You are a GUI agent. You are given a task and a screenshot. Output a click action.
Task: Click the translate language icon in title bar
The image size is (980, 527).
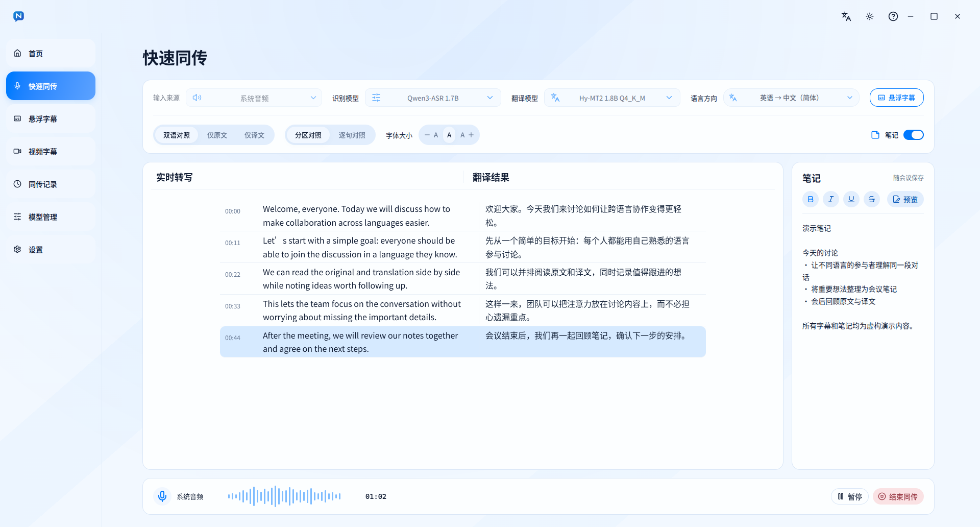pos(846,16)
